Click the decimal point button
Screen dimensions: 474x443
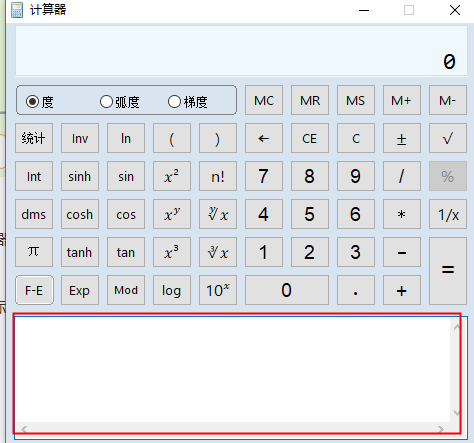356,290
